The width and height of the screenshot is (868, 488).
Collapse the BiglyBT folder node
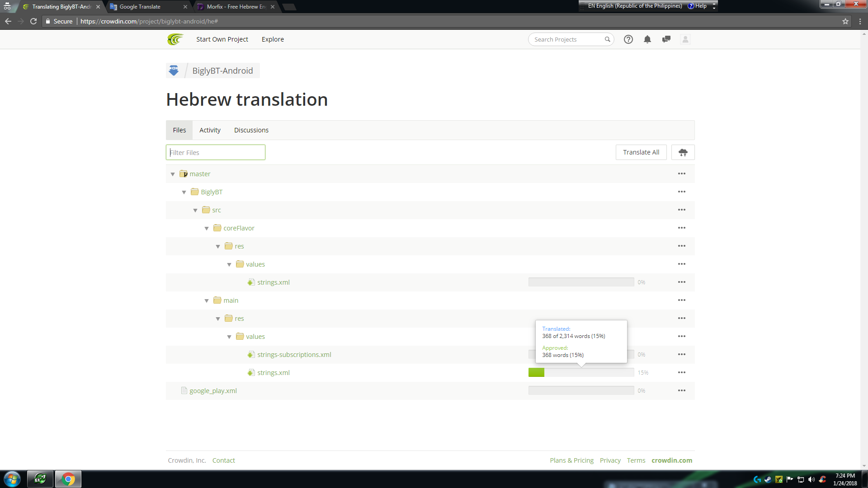(x=184, y=192)
